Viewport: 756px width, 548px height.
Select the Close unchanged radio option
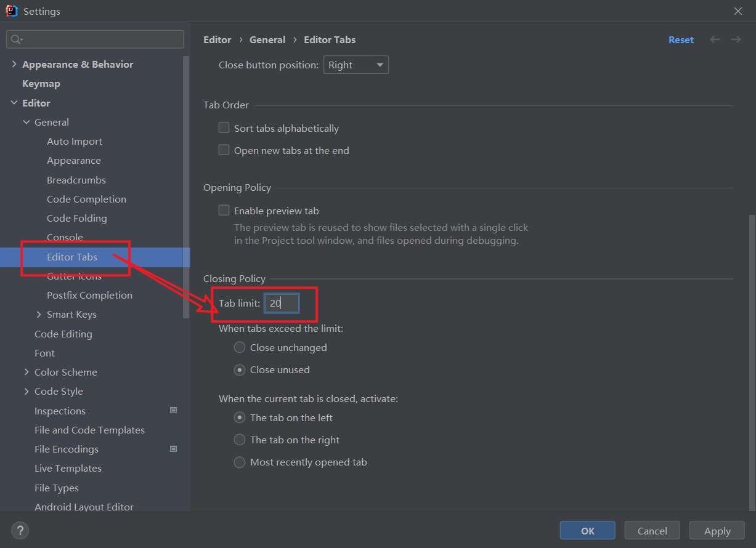click(240, 347)
